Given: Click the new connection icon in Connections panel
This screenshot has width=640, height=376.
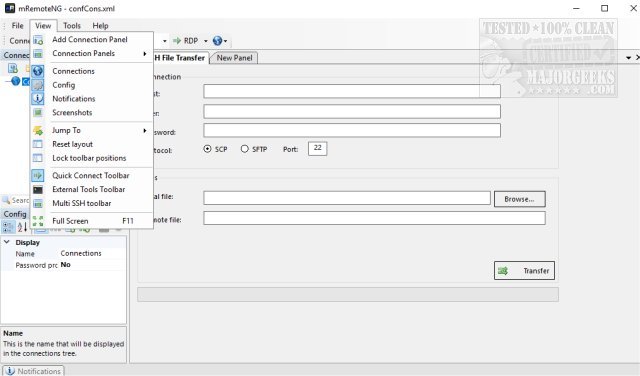Looking at the screenshot, I should 13,68.
